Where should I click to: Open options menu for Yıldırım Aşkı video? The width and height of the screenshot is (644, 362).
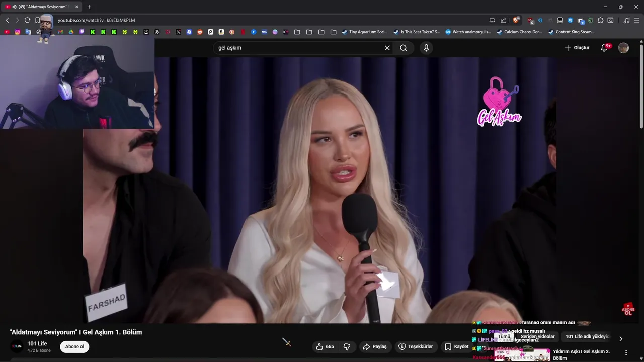pos(626,352)
